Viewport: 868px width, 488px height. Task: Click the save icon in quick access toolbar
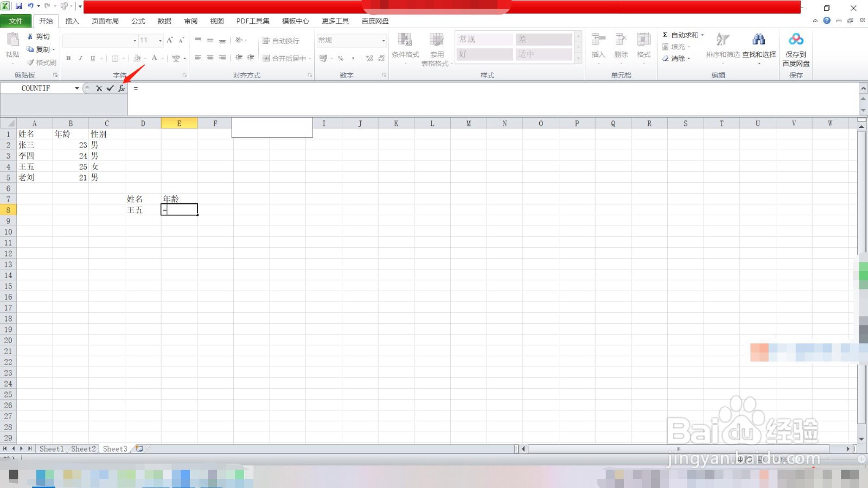coord(19,6)
